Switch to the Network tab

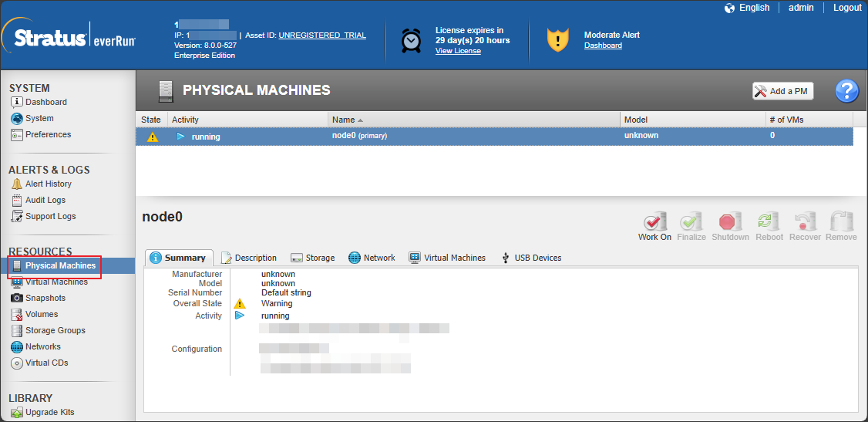(372, 258)
